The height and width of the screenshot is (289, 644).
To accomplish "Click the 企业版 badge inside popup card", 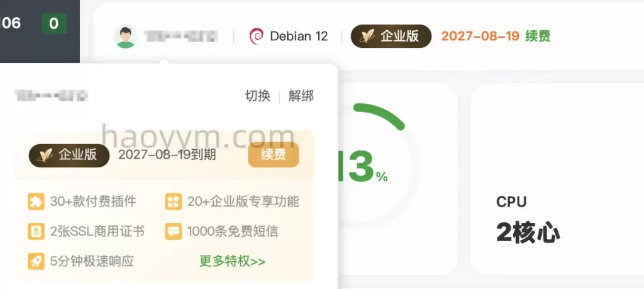I will [x=69, y=156].
